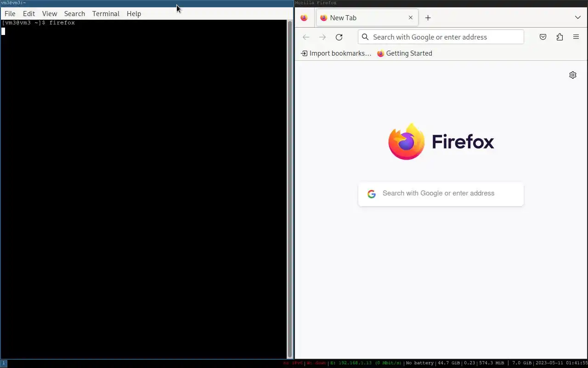Click the Firefox logo on new tab page
Viewport: 588px width, 368px height.
[x=441, y=141]
